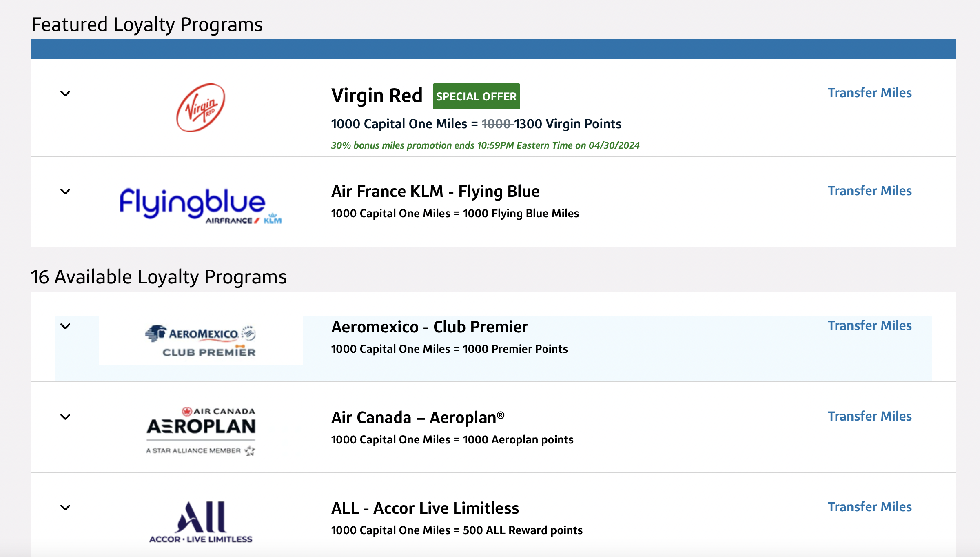Viewport: 980px width, 557px height.
Task: Click the Air France KLM - Flying Blue title
Action: tap(435, 192)
